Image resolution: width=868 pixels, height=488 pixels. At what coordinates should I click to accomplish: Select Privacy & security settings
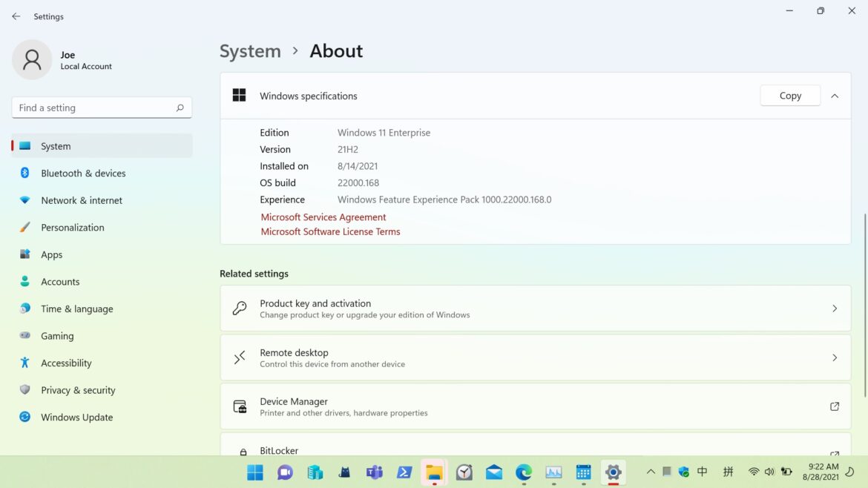(x=78, y=390)
